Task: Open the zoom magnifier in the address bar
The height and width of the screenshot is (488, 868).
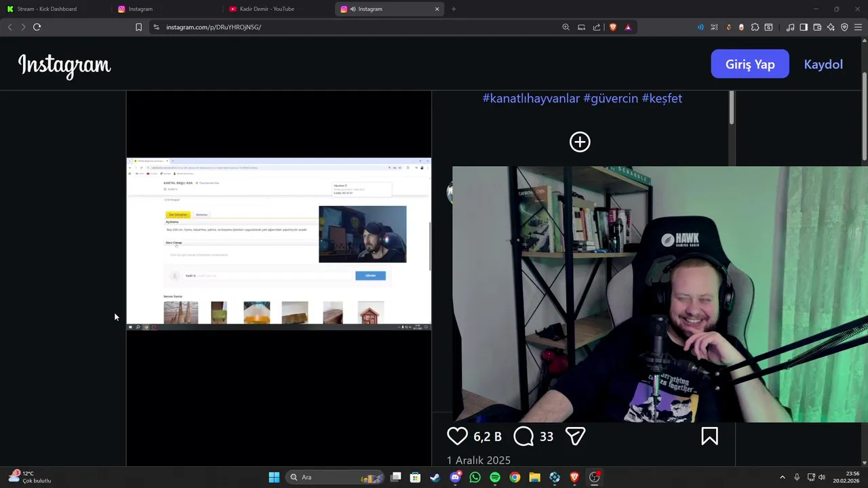Action: pos(566,27)
